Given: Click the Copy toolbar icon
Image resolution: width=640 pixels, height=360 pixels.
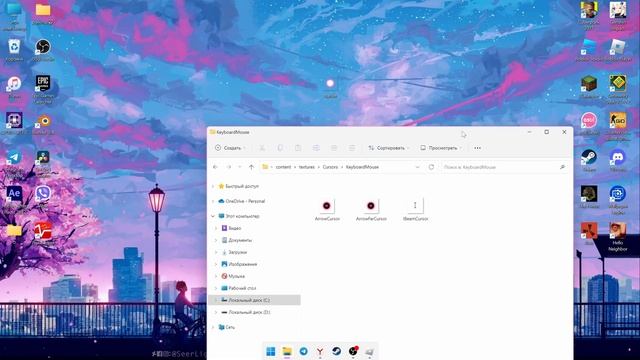Looking at the screenshot, I should click(280, 148).
